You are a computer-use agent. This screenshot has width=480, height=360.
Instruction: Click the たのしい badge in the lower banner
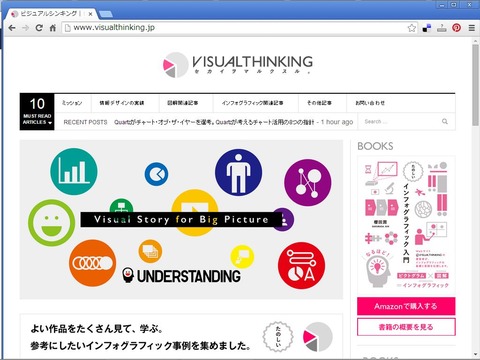pos(278,337)
